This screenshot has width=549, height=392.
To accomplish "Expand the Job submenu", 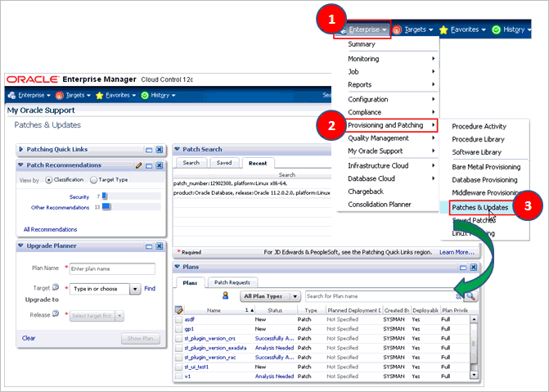I will pyautogui.click(x=391, y=72).
